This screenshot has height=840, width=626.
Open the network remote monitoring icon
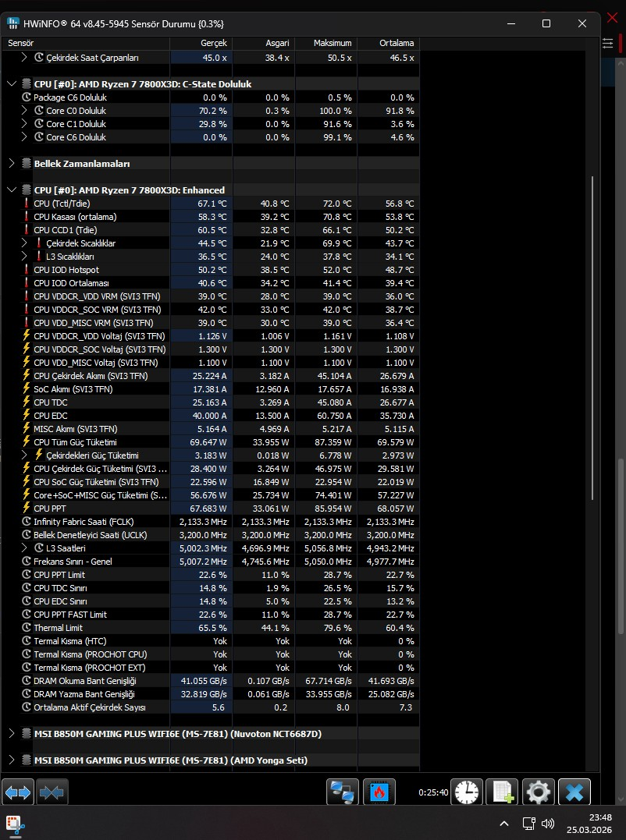click(x=343, y=792)
